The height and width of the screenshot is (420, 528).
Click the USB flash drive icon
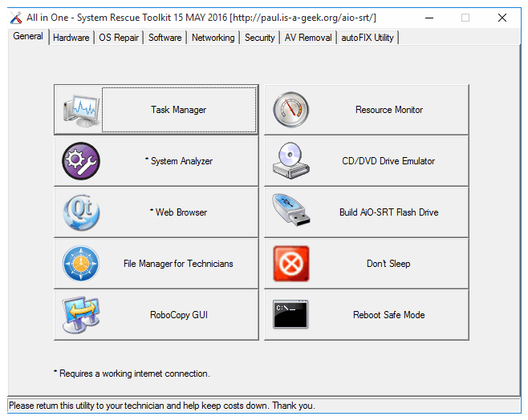291,210
